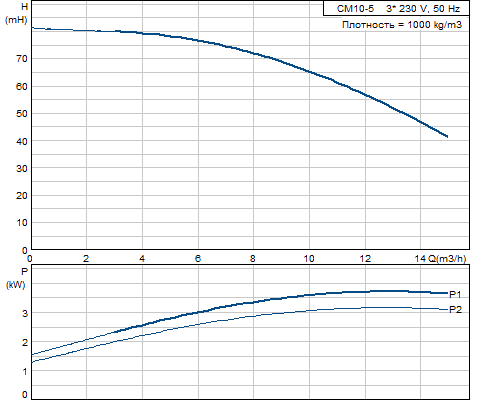Click the 60 tick on head axis
This screenshot has width=500, height=400.
22,87
